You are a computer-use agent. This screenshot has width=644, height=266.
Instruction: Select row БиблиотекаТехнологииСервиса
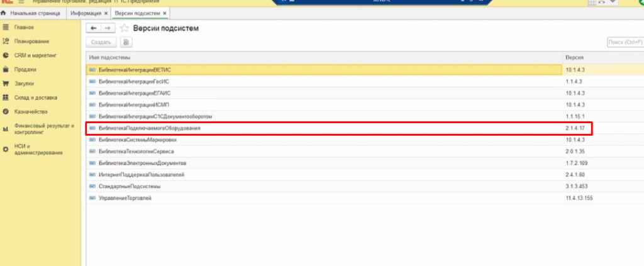coord(365,152)
